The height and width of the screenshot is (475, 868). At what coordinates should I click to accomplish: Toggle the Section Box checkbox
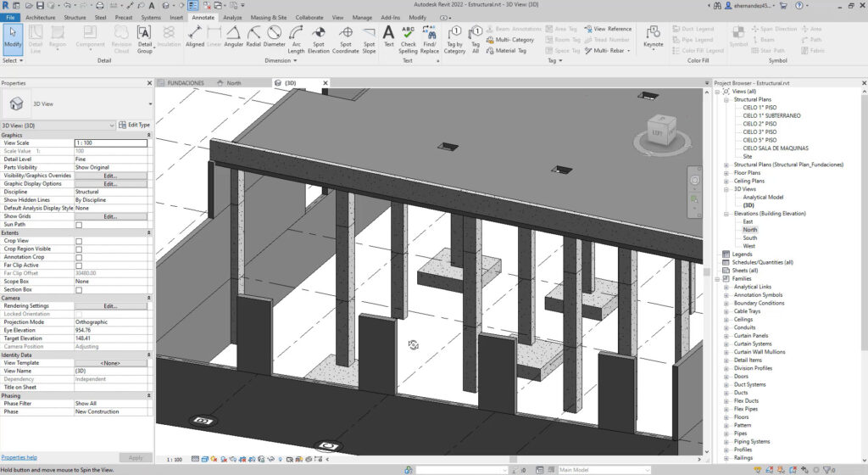79,290
